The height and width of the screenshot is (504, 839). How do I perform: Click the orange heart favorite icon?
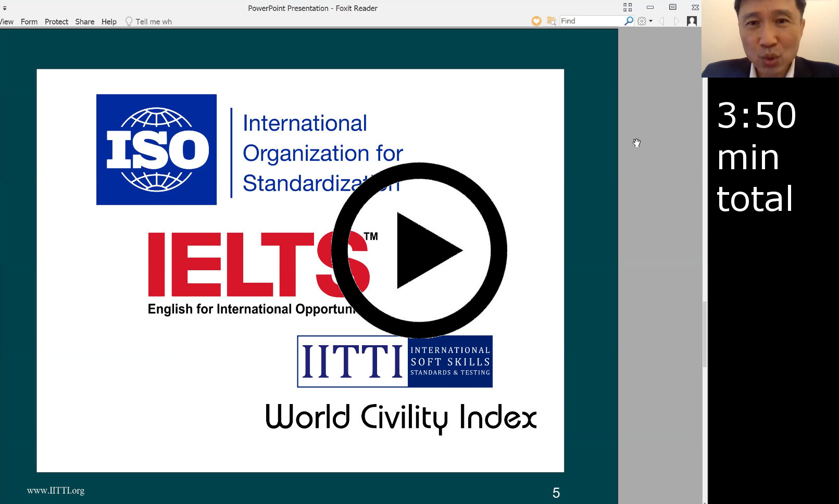click(x=536, y=21)
